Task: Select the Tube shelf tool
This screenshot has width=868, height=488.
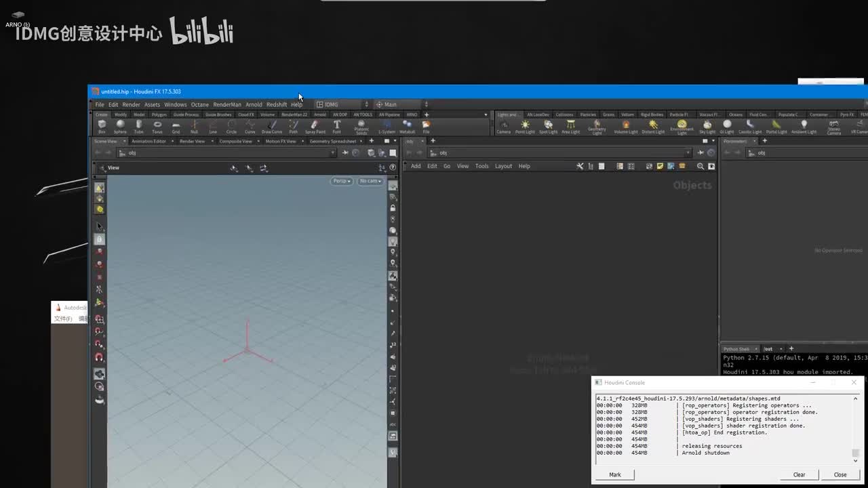Action: [138, 126]
